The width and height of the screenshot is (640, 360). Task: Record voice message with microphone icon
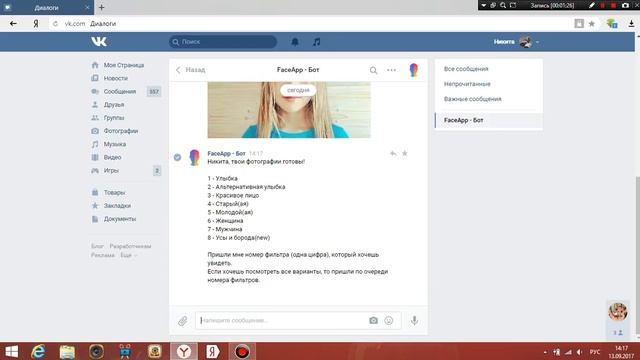pyautogui.click(x=414, y=320)
